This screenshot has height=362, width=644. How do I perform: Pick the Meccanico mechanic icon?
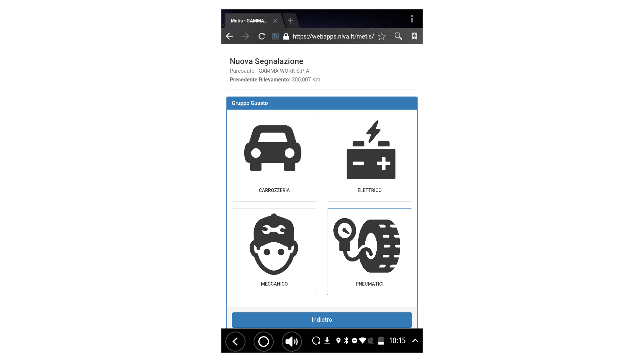tap(274, 244)
